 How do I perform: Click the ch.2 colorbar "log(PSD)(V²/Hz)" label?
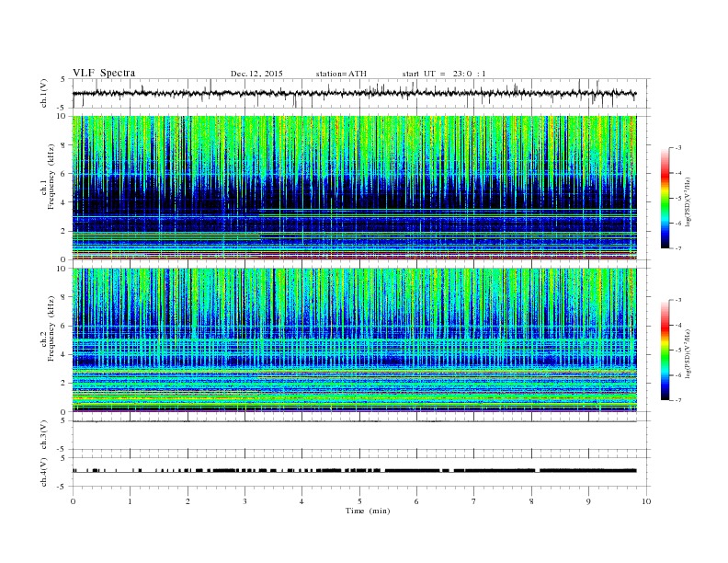coord(688,353)
